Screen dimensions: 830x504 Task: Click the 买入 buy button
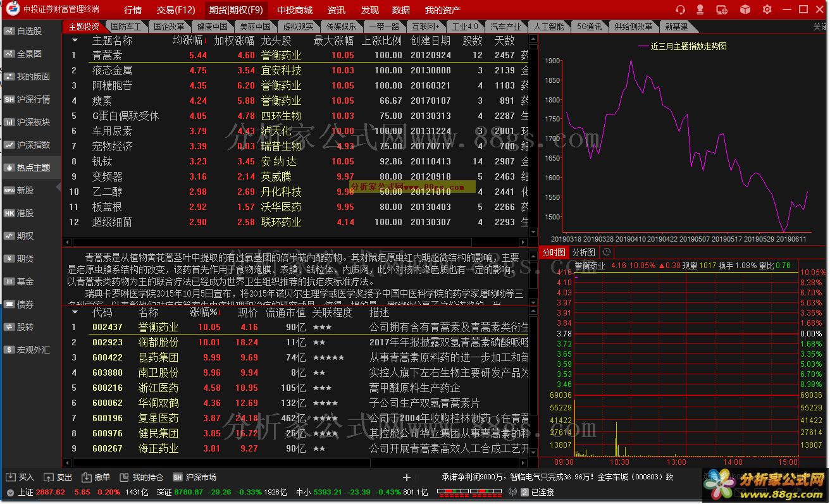click(x=20, y=477)
